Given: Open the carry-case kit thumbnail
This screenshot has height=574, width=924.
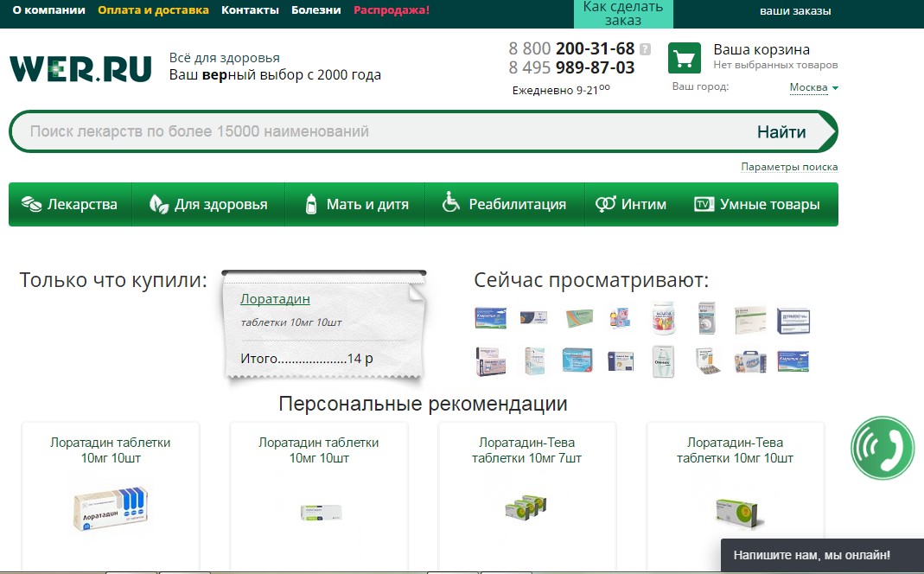Looking at the screenshot, I should (750, 362).
